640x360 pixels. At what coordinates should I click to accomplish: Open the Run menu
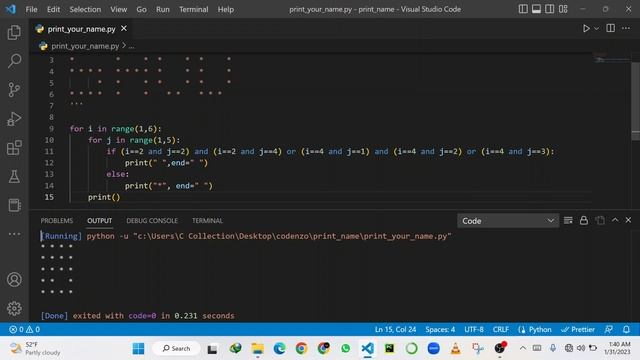point(162,9)
